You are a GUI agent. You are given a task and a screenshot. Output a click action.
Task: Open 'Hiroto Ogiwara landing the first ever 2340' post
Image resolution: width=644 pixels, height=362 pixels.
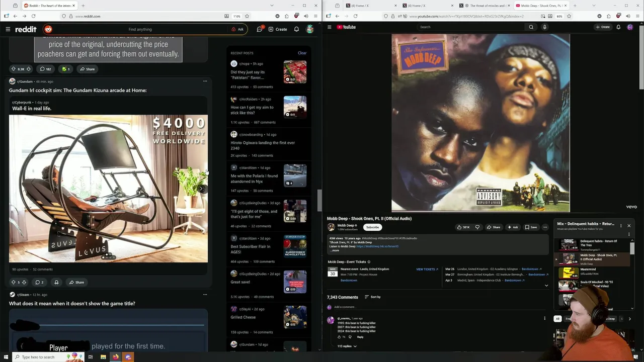point(263,145)
